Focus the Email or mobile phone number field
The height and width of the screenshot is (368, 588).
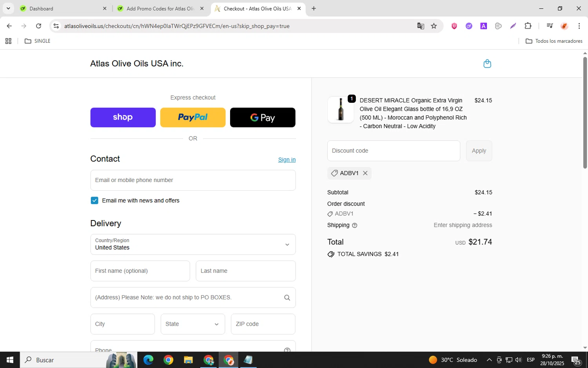click(x=193, y=180)
